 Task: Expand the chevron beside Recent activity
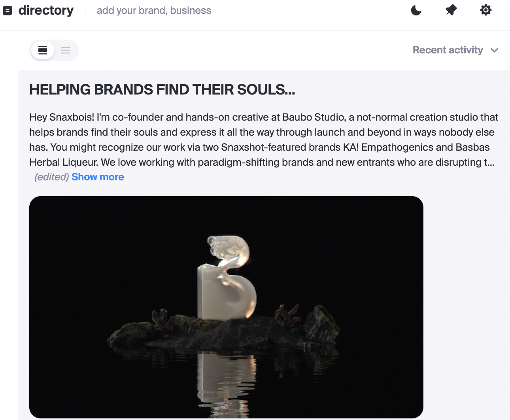[494, 50]
